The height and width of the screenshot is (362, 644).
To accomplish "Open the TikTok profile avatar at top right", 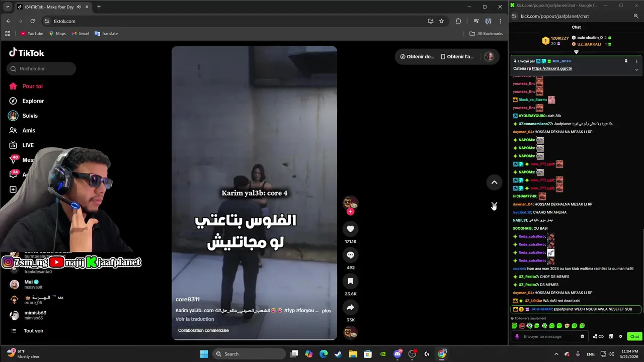I will click(489, 56).
